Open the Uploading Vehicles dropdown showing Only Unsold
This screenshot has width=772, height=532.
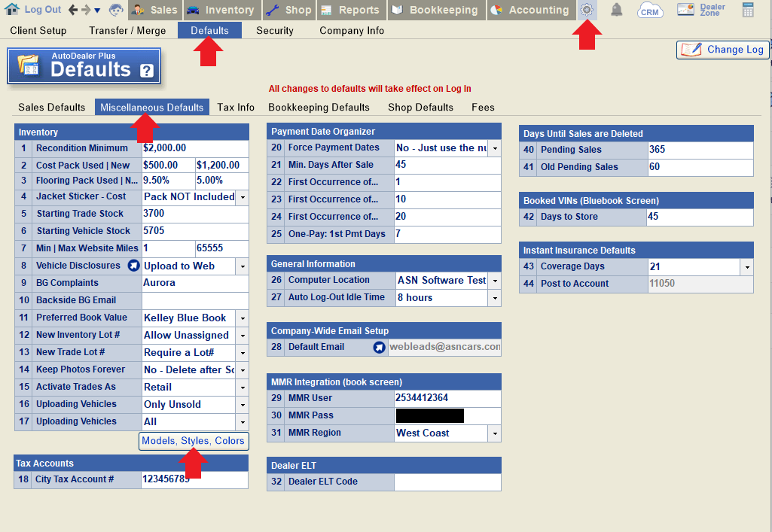(x=243, y=405)
